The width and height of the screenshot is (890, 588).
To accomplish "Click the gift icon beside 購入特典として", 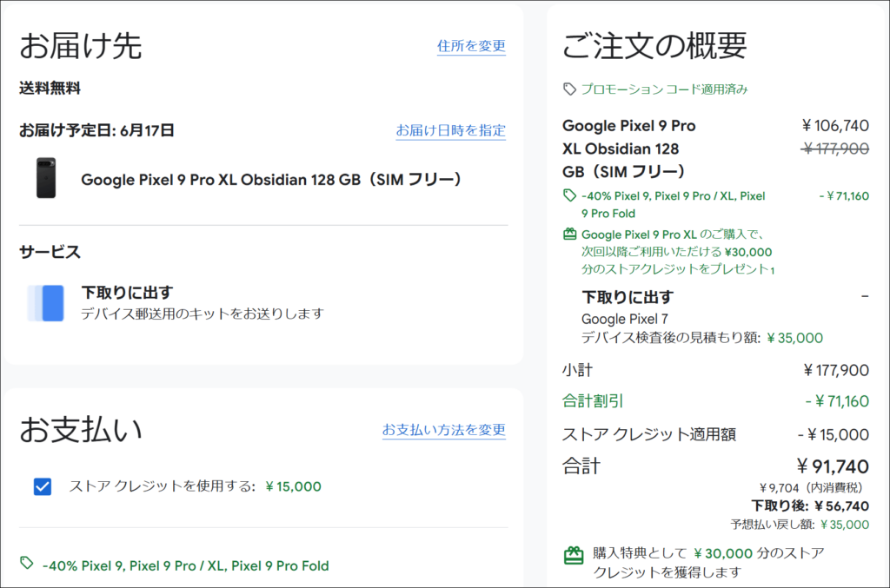I will [574, 555].
